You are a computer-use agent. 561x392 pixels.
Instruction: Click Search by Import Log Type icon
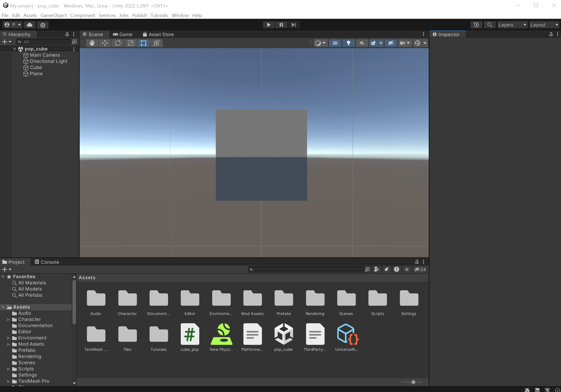coord(397,269)
